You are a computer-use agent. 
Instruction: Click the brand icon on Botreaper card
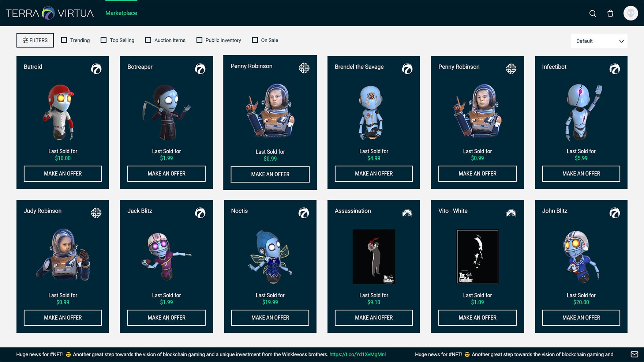(x=200, y=69)
